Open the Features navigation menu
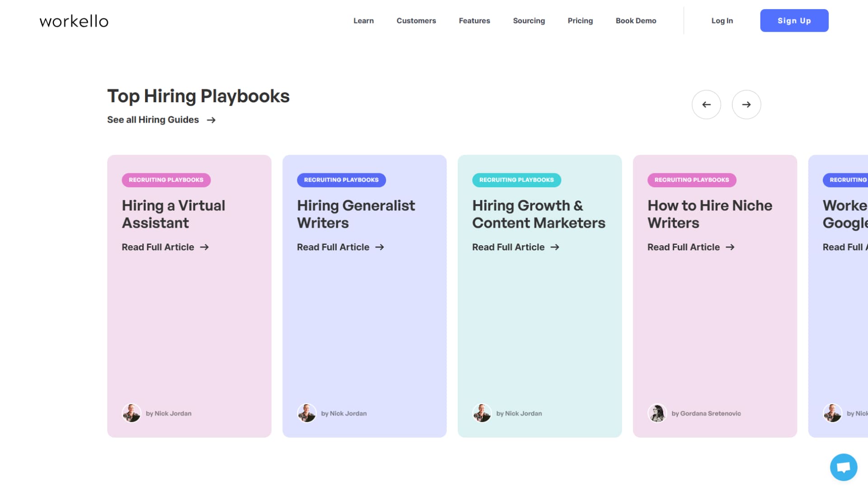 [474, 21]
